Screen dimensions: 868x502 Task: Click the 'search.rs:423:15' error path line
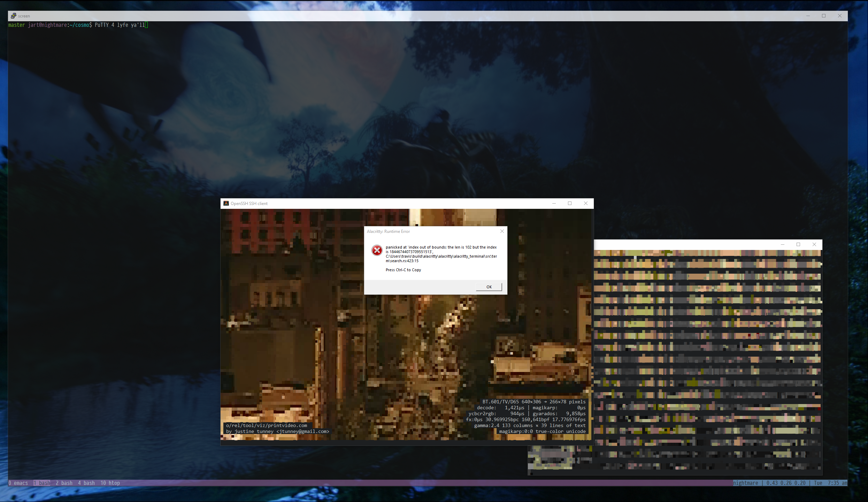pyautogui.click(x=402, y=261)
